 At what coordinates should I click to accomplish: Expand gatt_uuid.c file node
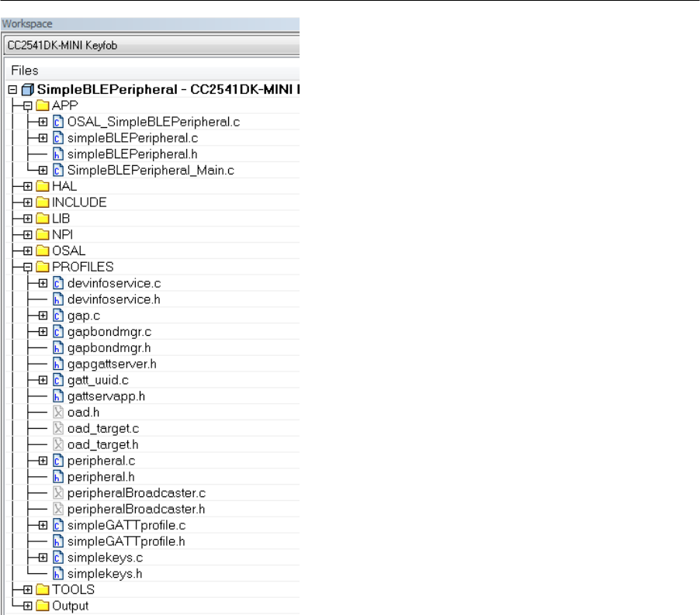pos(43,380)
